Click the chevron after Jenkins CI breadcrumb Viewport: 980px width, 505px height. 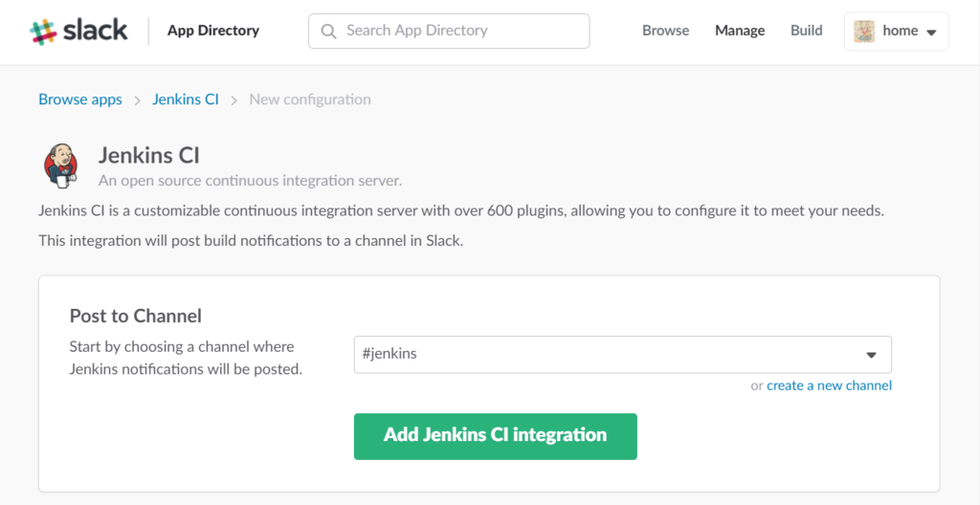[x=234, y=99]
